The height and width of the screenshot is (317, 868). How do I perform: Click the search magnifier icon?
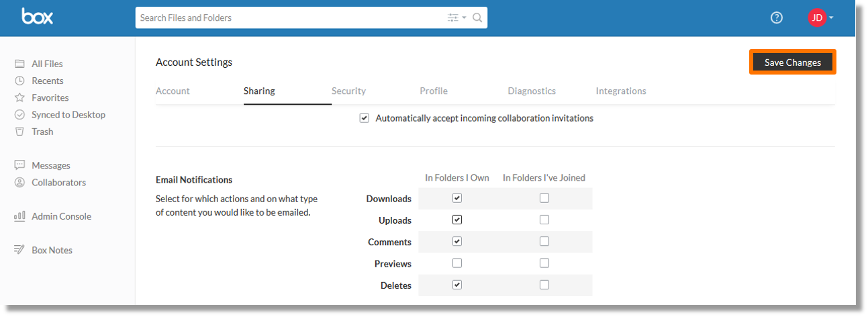click(477, 18)
